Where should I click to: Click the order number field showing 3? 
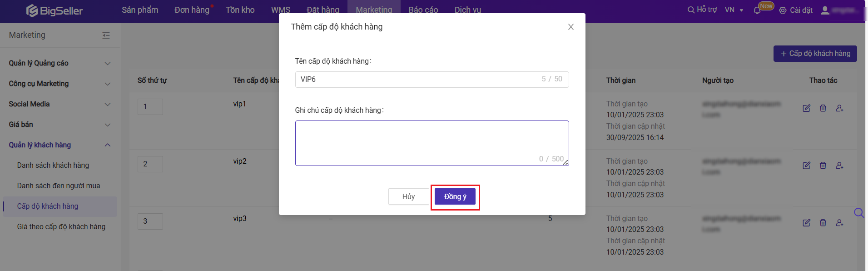(x=150, y=221)
